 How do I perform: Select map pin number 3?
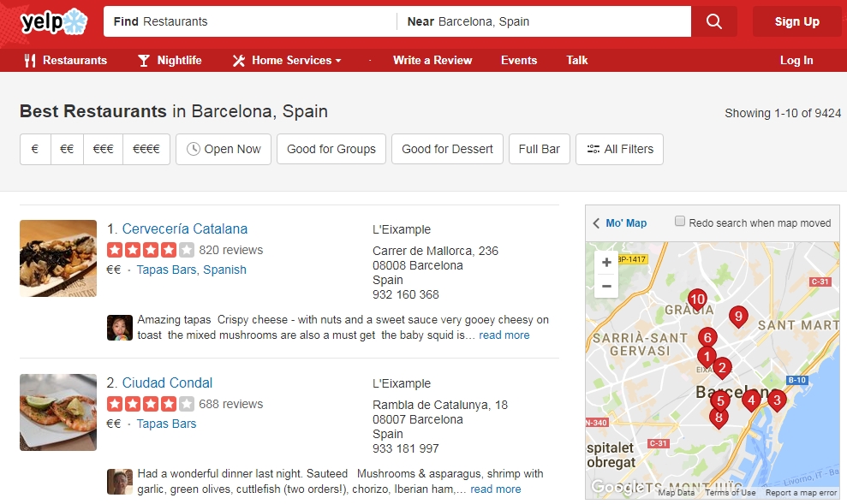tap(777, 401)
